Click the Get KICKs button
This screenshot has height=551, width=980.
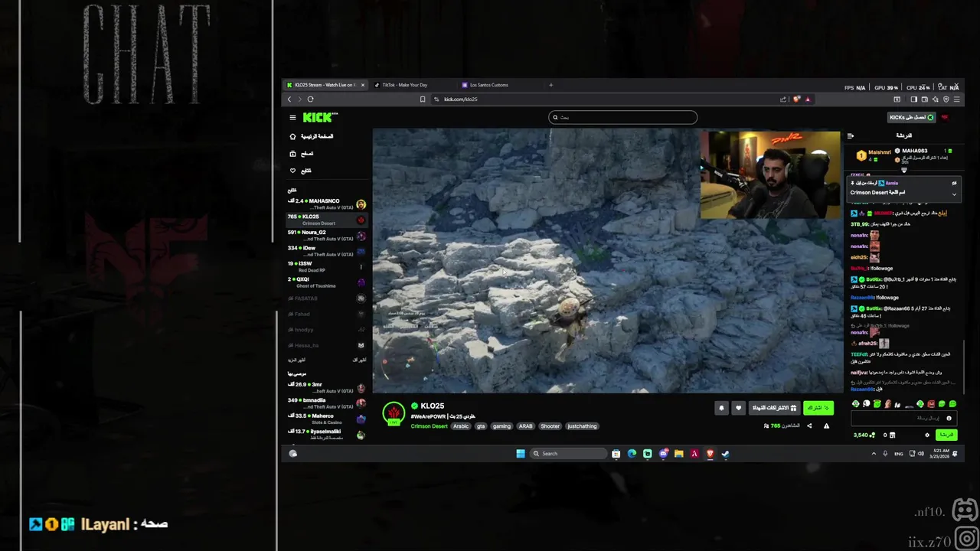[912, 117]
